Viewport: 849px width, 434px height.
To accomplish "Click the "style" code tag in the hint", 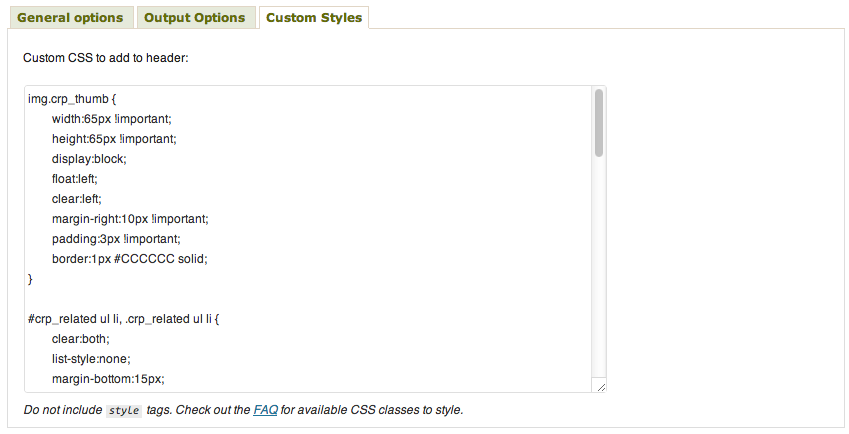I will point(124,411).
